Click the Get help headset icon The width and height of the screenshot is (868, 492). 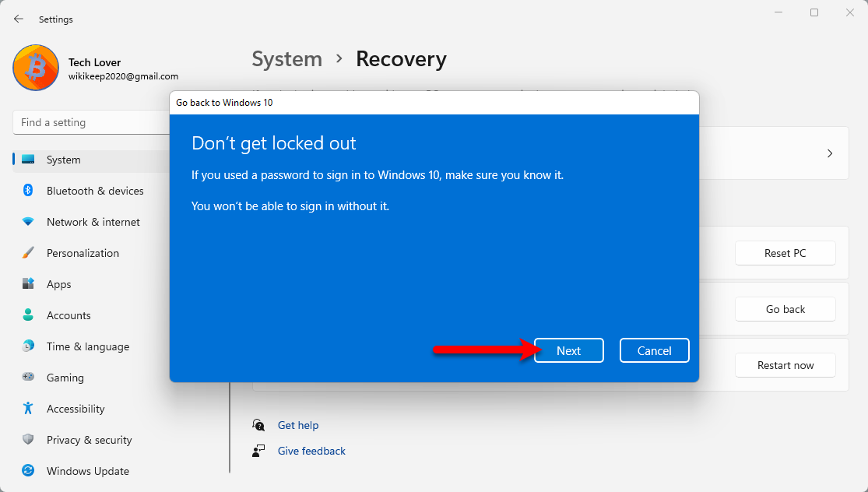click(258, 425)
